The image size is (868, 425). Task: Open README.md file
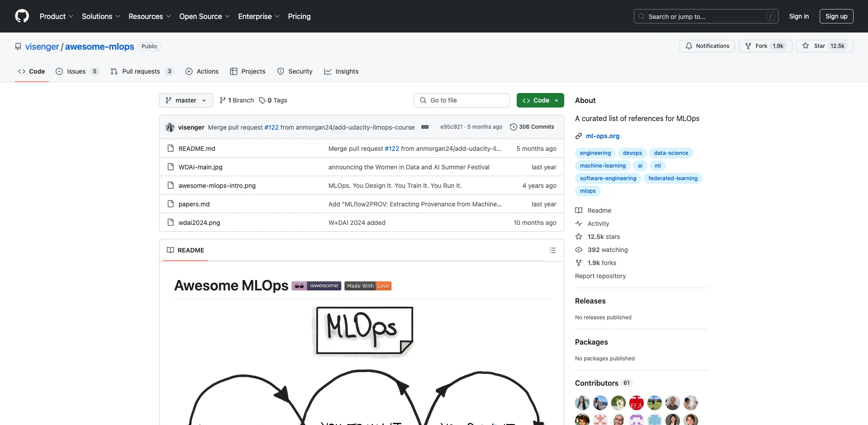pos(197,149)
